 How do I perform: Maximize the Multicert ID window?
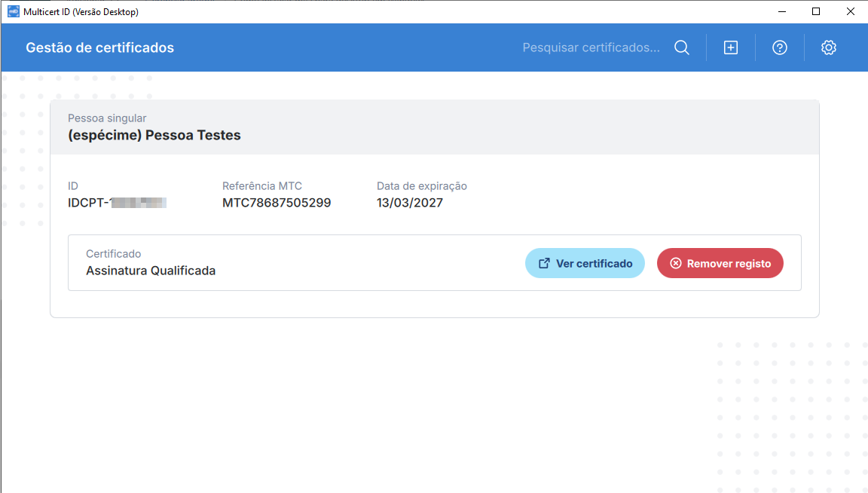coord(816,11)
